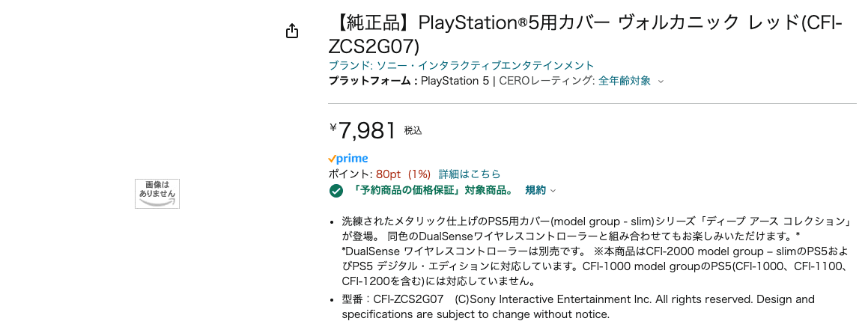The width and height of the screenshot is (868, 330).
Task: Click the small chevron after 規約
Action: [x=553, y=191]
